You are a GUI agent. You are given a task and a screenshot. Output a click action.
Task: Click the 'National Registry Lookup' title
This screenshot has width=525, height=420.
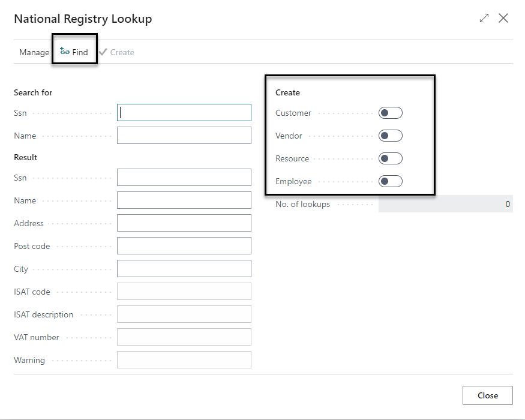[x=83, y=19]
